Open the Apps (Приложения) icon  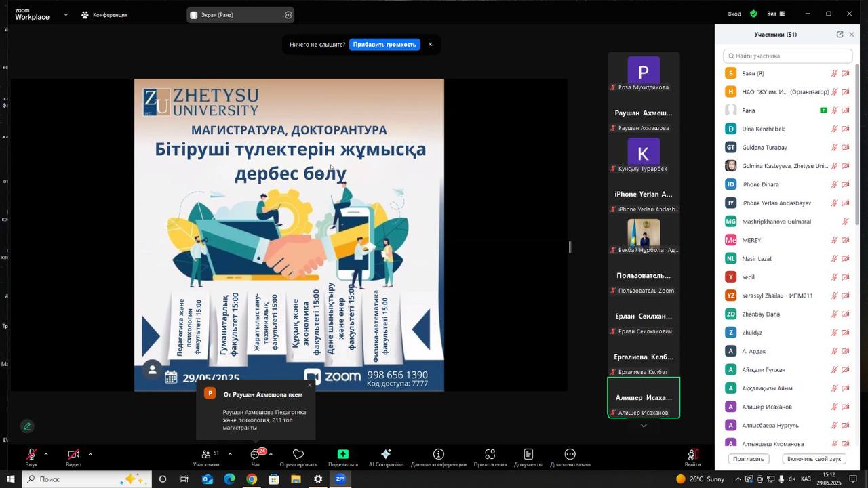[490, 455]
